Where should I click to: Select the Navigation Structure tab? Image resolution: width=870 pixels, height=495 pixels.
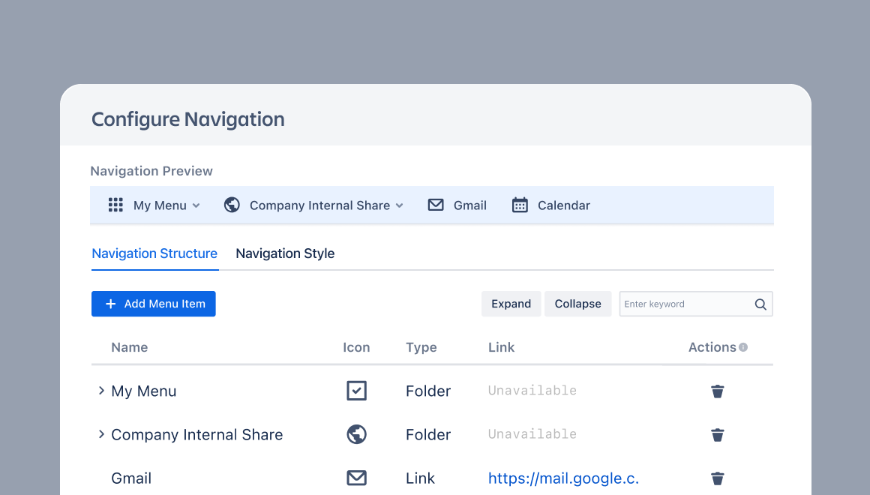154,253
